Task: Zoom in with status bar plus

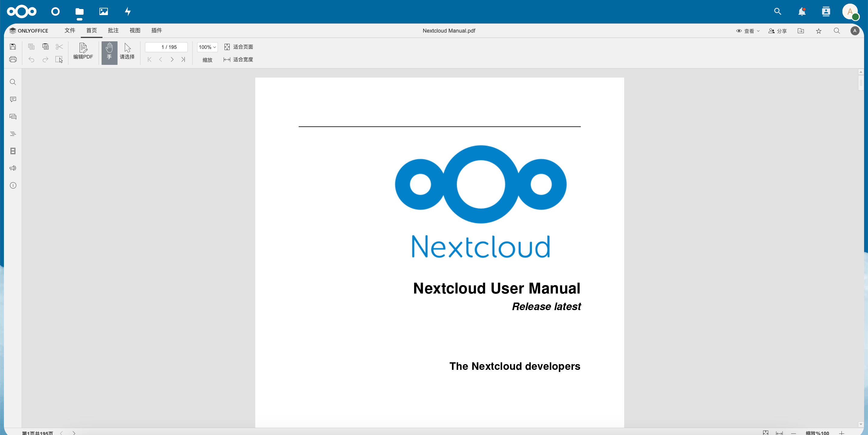Action: point(841,433)
